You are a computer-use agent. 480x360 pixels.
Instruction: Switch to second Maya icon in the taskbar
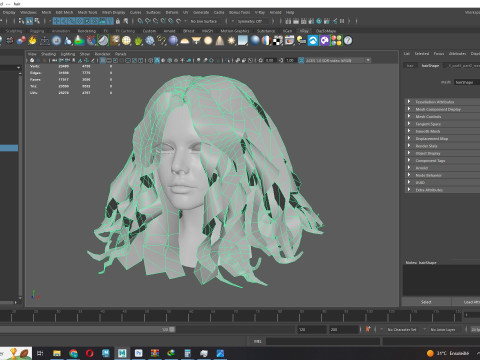point(122,353)
